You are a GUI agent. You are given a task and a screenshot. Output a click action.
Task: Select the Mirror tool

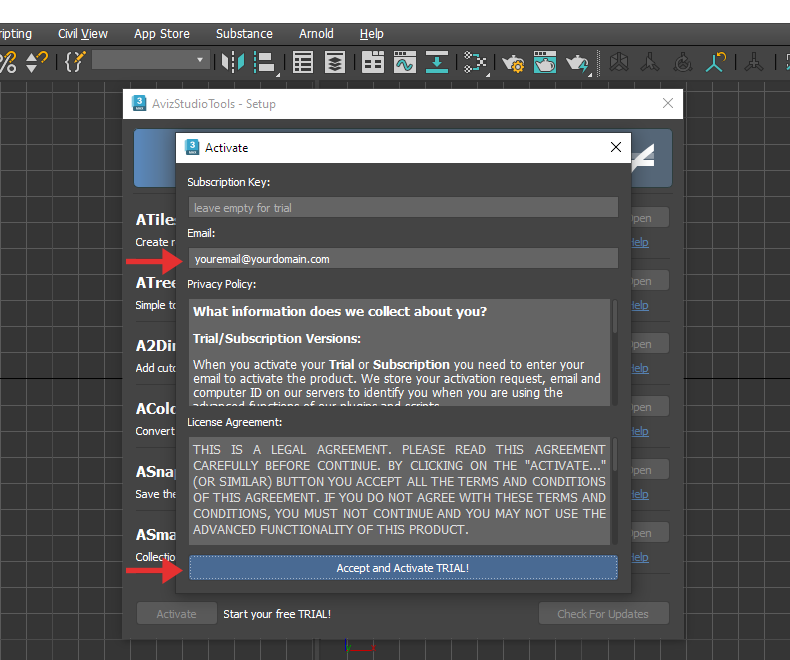pos(233,62)
